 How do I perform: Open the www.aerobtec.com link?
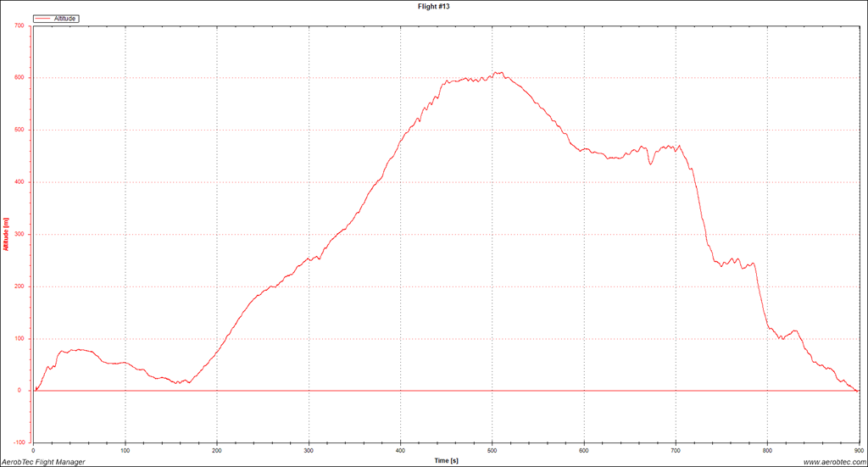[x=832, y=461]
